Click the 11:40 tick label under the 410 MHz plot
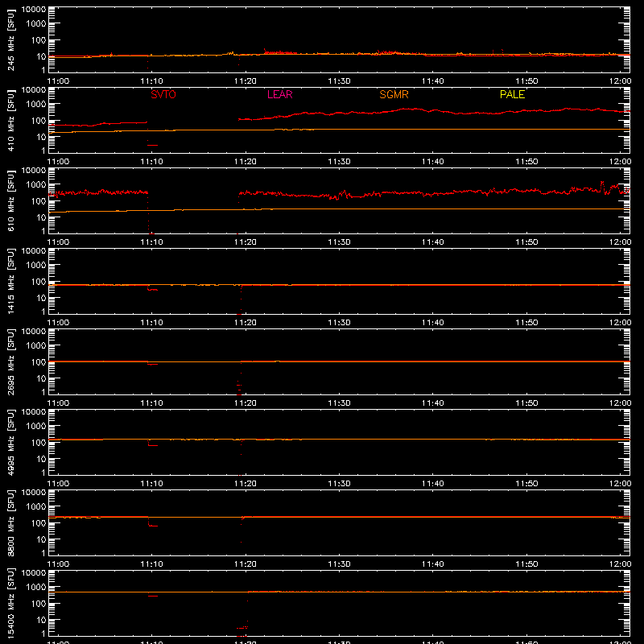The height and width of the screenshot is (644, 644). (x=432, y=162)
